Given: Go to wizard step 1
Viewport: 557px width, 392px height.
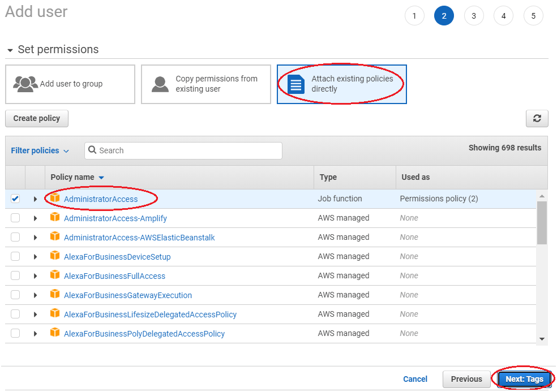Looking at the screenshot, I should coord(414,16).
